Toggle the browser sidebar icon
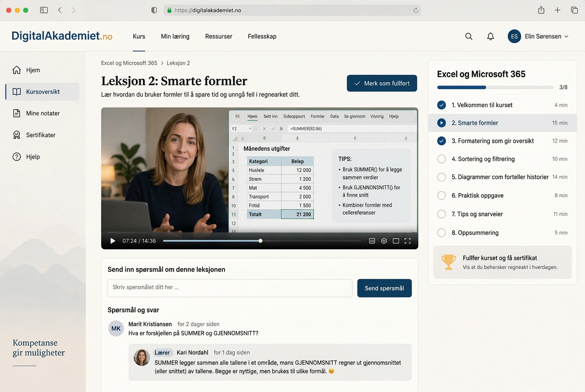 44,10
